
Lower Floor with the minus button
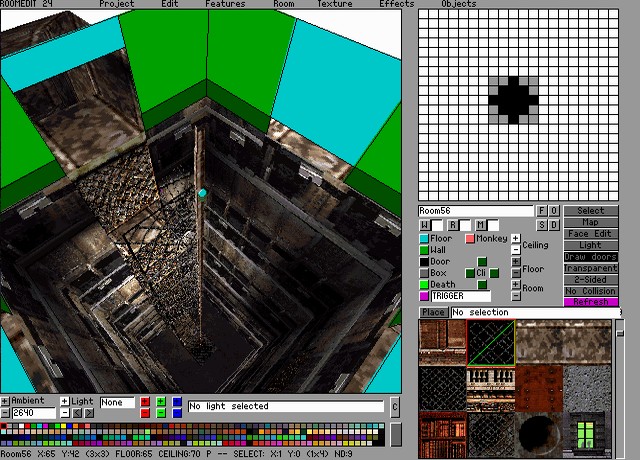click(x=516, y=273)
